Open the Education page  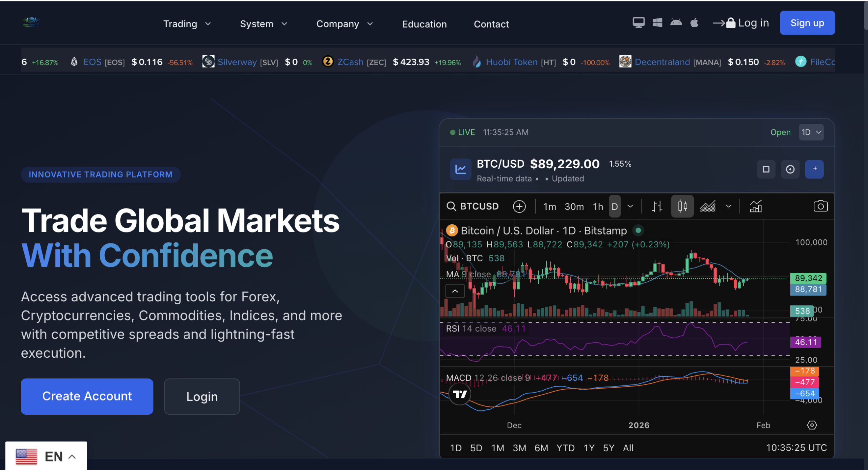click(x=424, y=24)
